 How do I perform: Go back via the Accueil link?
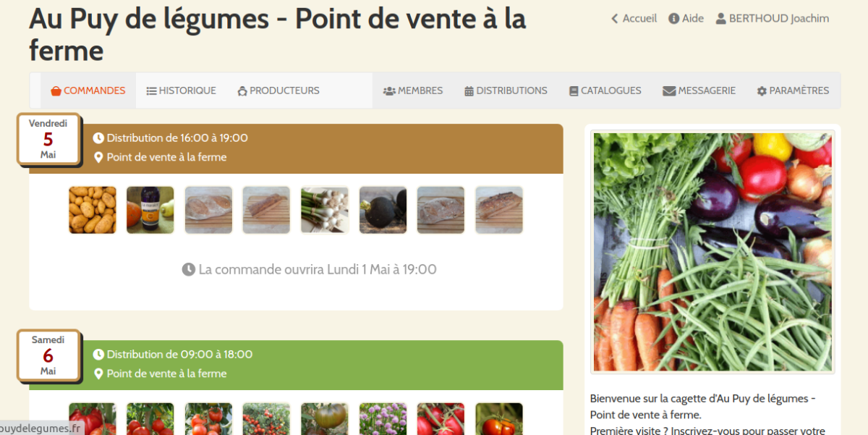[634, 19]
